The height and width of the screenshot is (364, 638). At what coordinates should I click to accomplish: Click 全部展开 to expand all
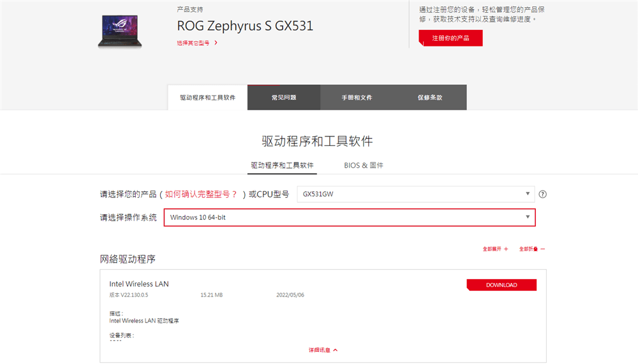[x=492, y=249]
